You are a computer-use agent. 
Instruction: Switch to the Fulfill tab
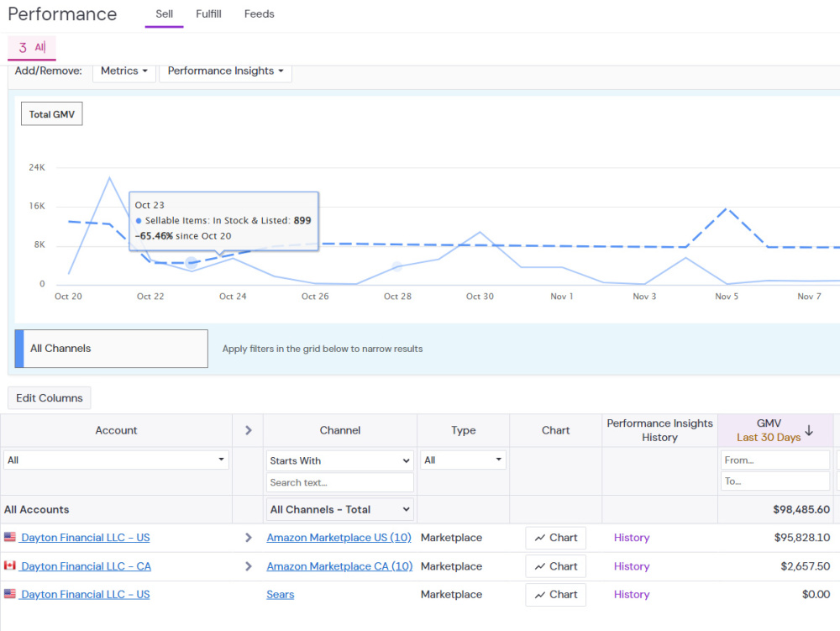(x=208, y=14)
